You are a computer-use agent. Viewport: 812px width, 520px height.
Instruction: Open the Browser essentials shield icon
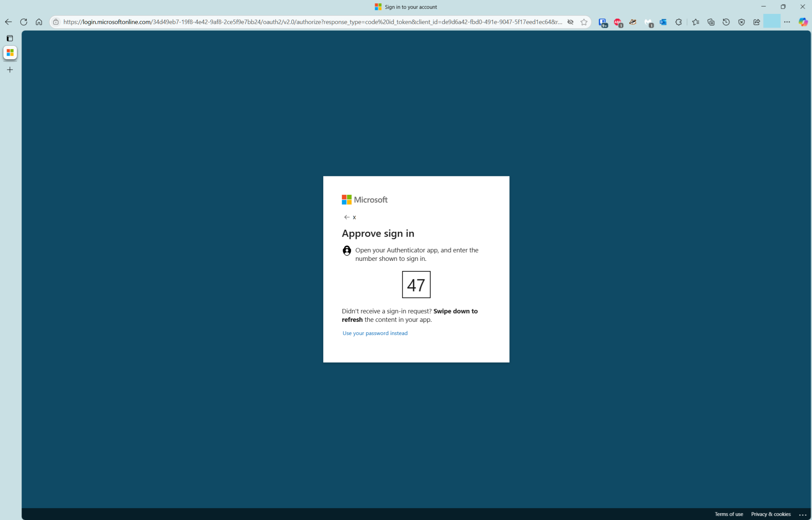(x=741, y=22)
